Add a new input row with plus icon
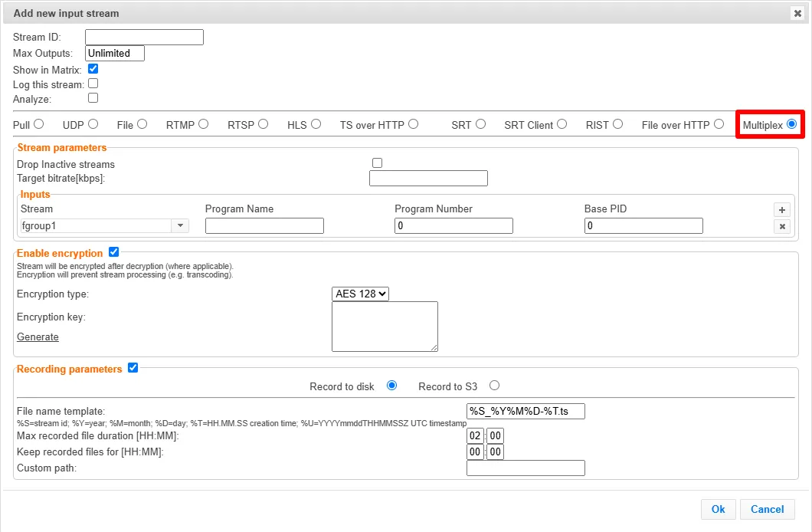 [x=782, y=210]
